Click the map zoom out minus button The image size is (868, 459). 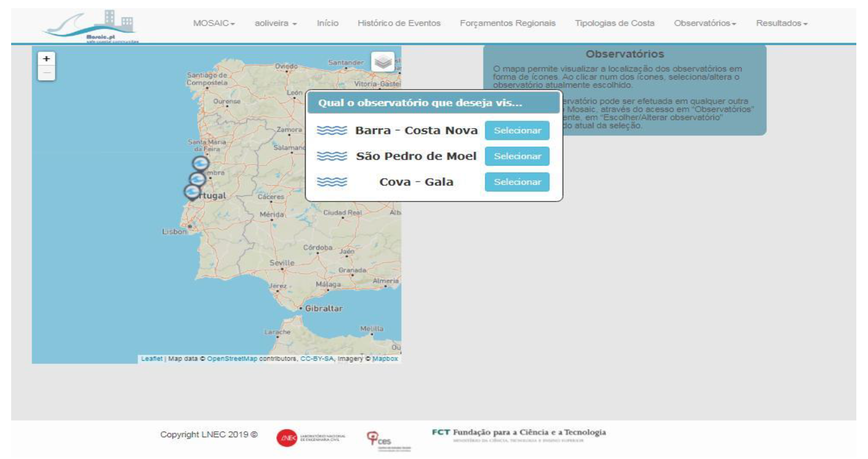tap(46, 73)
